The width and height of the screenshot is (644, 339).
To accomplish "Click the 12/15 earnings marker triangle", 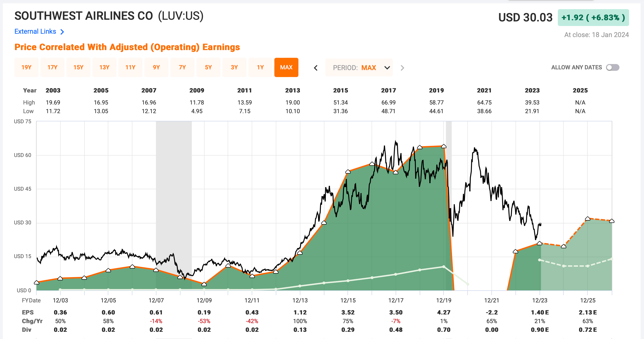I will click(348, 172).
